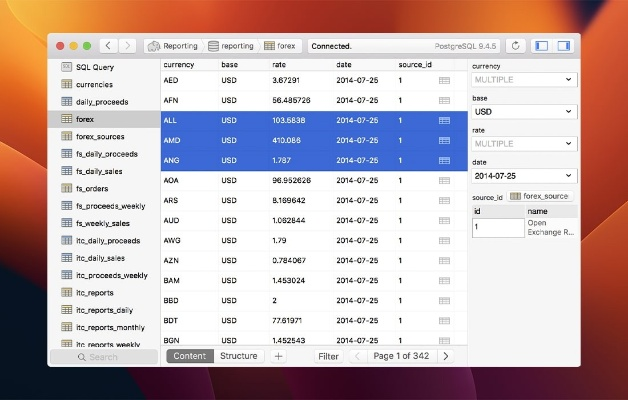Screen dimensions: 628x400
Task: Go to next page of results
Action: [x=446, y=356]
